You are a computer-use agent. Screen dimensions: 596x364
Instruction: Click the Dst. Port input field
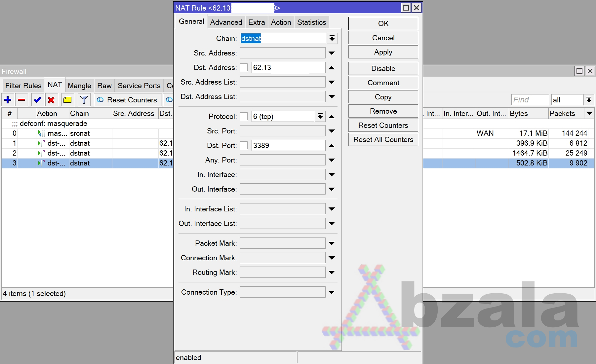point(288,146)
